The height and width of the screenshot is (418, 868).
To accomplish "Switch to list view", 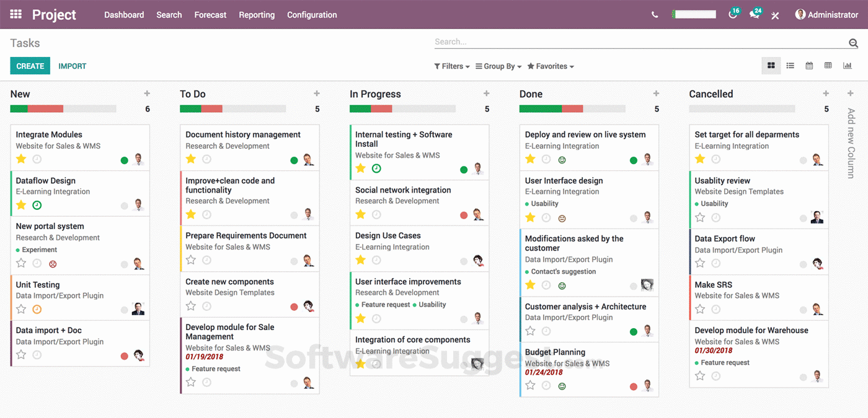I will (x=790, y=66).
